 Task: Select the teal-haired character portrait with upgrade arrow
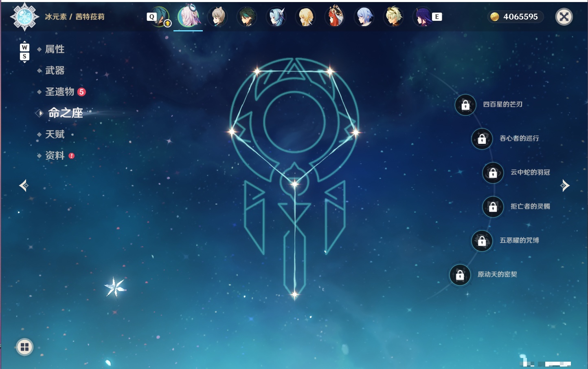(x=160, y=17)
